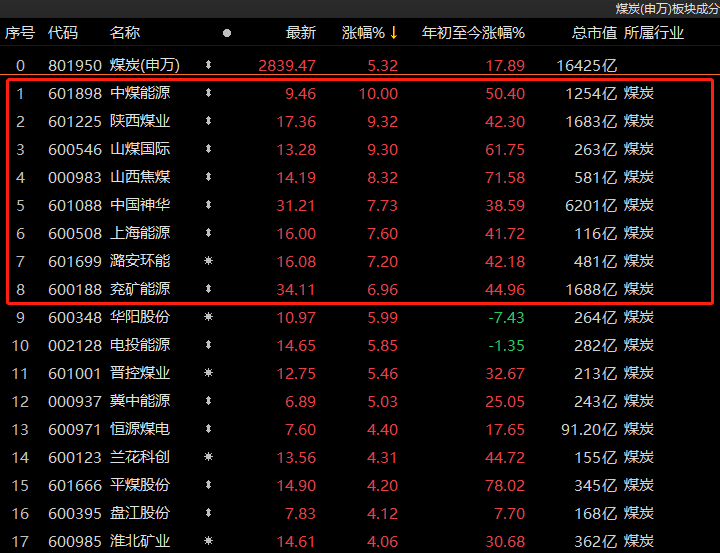
Task: Click the 煤炭(申万)板块成分 title text
Action: tap(667, 9)
